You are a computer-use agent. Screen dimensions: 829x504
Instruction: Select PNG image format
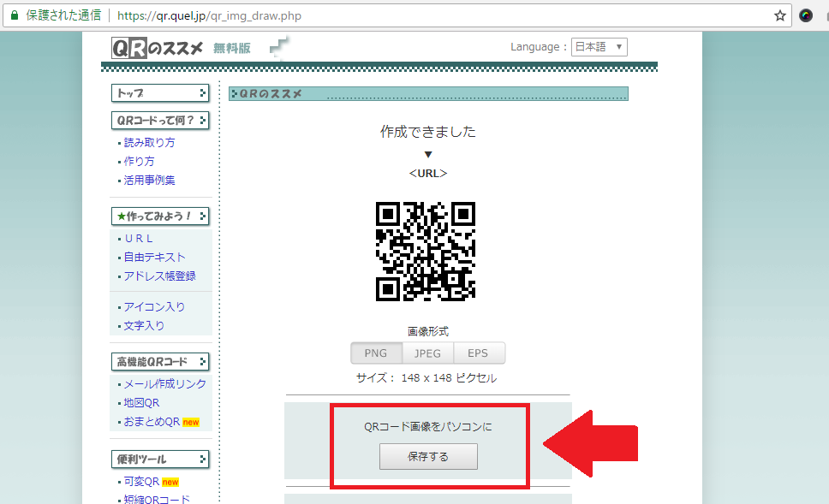tap(375, 353)
